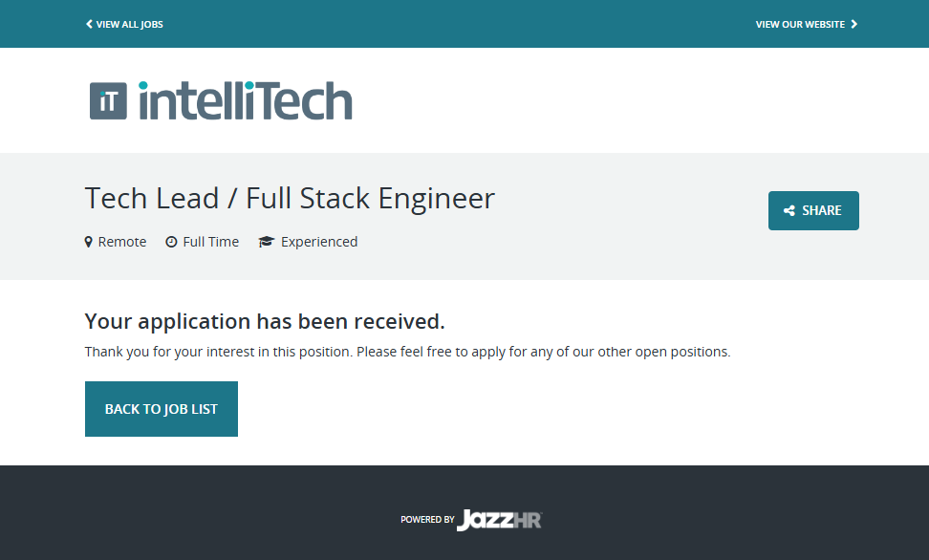Click the Full Time label

coord(211,242)
